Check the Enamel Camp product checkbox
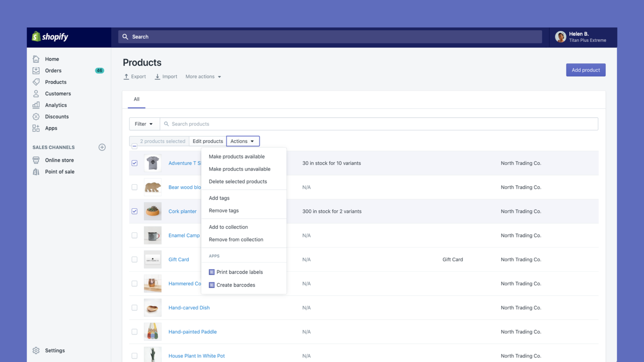Screen dimensions: 644x362 134,235
